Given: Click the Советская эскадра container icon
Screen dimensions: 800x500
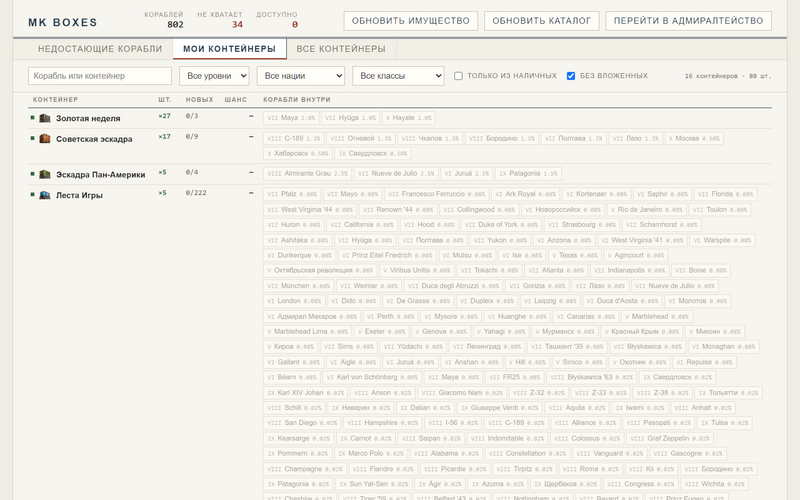Looking at the screenshot, I should tap(45, 139).
